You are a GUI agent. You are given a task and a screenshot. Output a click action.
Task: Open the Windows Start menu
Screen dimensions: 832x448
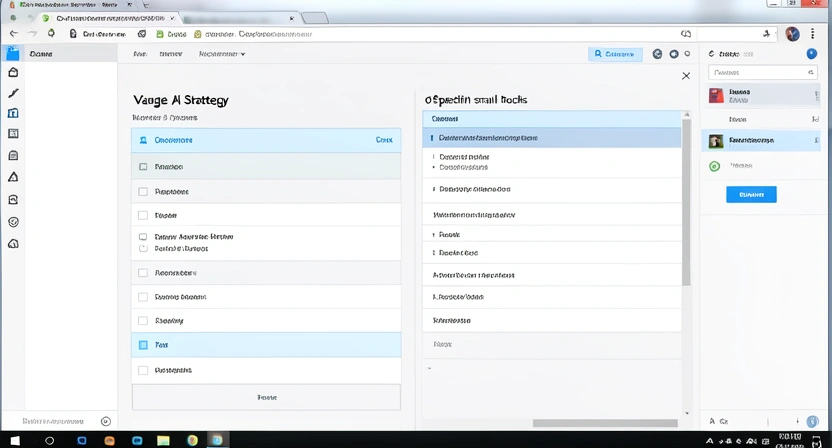pyautogui.click(x=19, y=439)
